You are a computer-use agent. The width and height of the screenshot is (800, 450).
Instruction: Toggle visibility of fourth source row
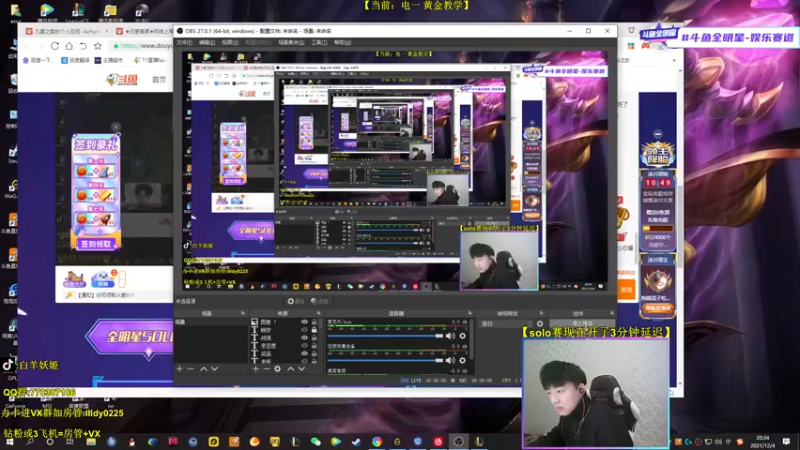coord(304,345)
